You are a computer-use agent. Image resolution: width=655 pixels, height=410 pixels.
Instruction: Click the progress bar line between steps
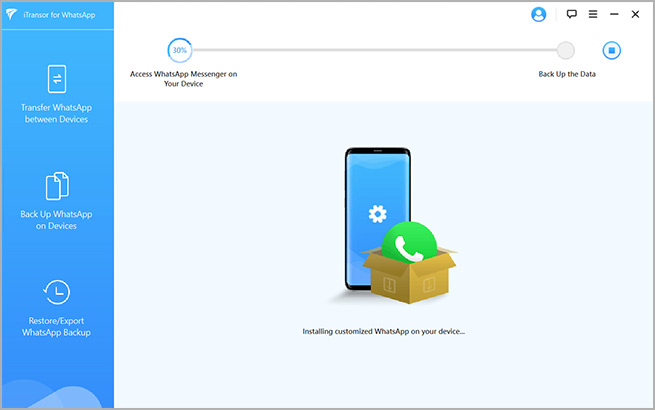point(370,50)
